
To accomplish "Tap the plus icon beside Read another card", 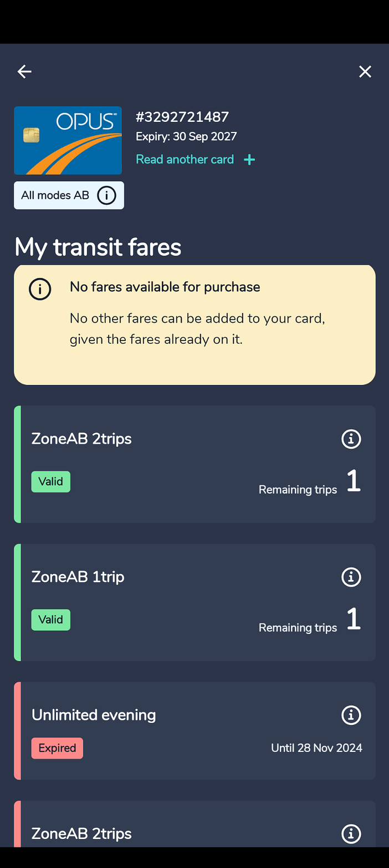I will pyautogui.click(x=249, y=160).
